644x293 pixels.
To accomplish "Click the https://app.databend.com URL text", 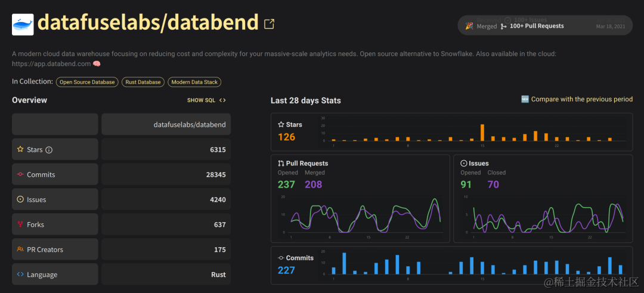I will click(51, 64).
